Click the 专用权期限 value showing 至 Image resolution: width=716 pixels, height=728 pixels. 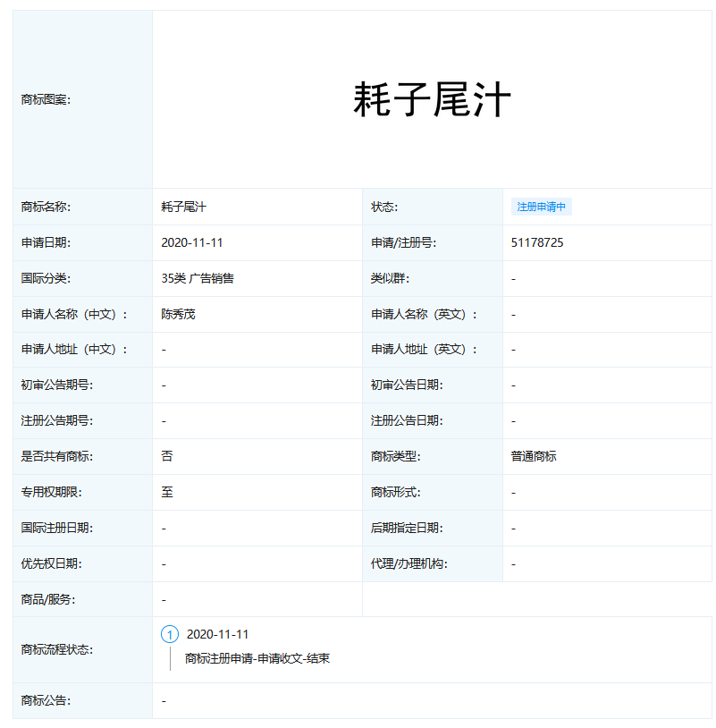[164, 492]
